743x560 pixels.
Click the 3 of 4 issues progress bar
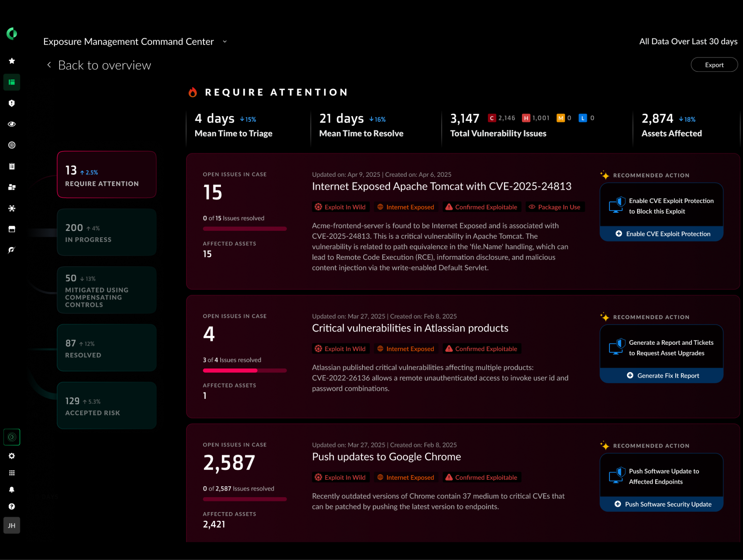(x=245, y=371)
